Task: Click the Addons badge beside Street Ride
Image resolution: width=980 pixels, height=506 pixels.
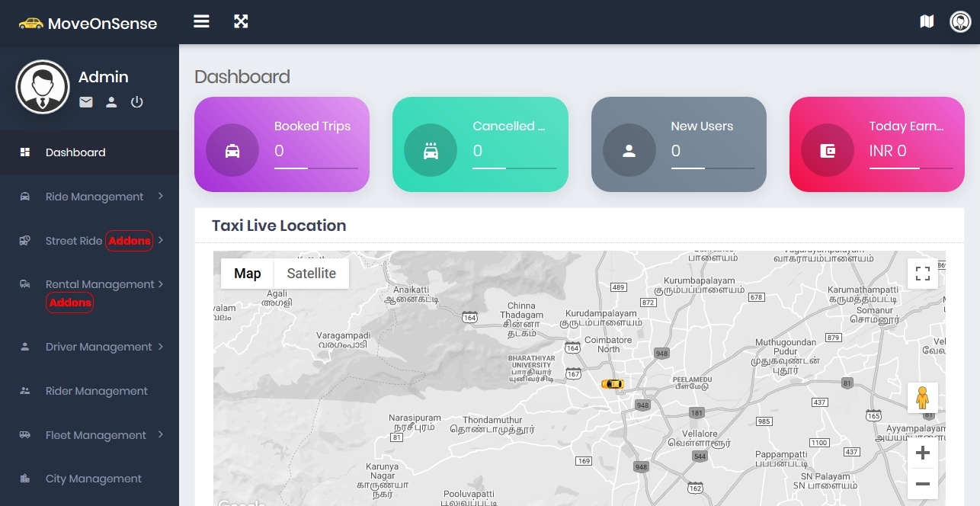Action: click(130, 241)
